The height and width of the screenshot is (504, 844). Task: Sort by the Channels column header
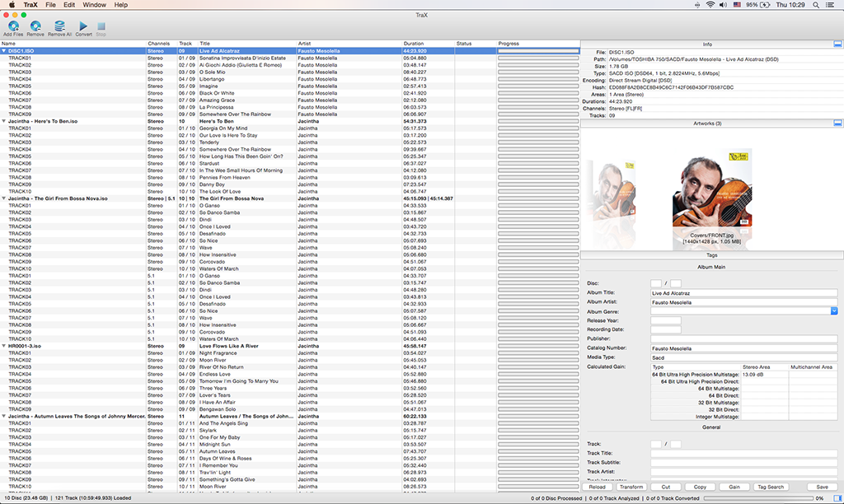pyautogui.click(x=162, y=44)
